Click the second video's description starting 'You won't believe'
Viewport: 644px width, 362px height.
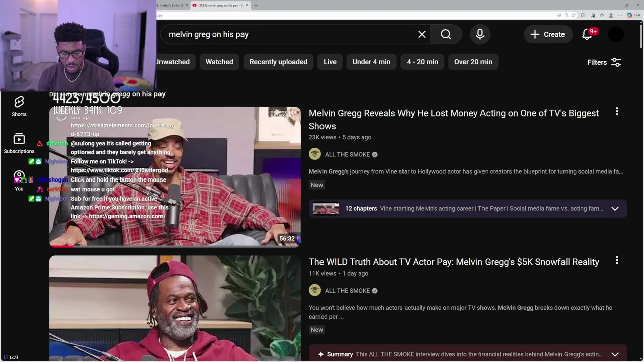coord(460,312)
